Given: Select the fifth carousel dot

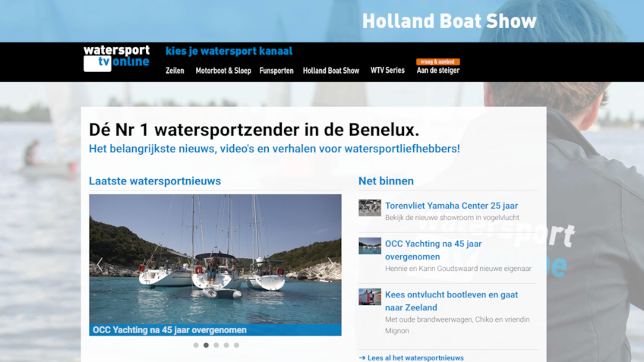Looking at the screenshot, I should 237,345.
